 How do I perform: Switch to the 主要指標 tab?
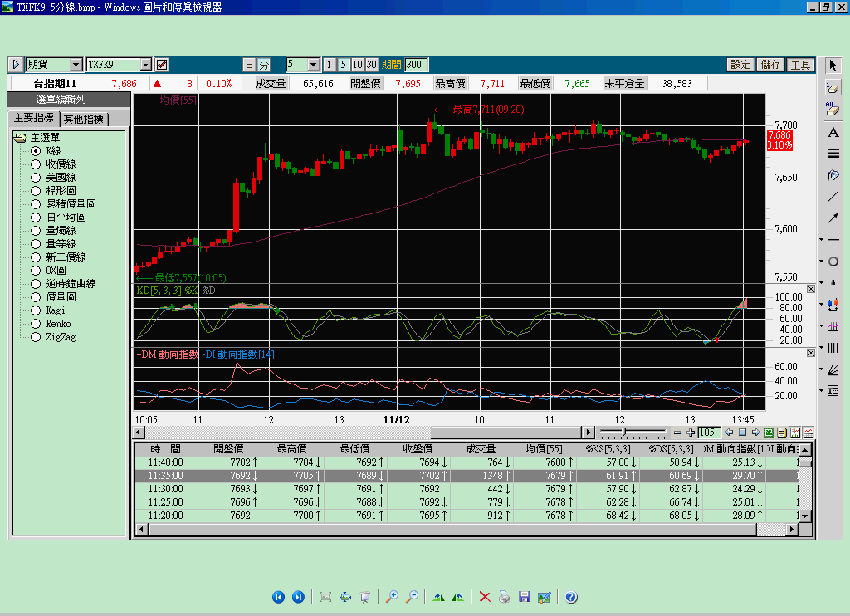click(33, 118)
